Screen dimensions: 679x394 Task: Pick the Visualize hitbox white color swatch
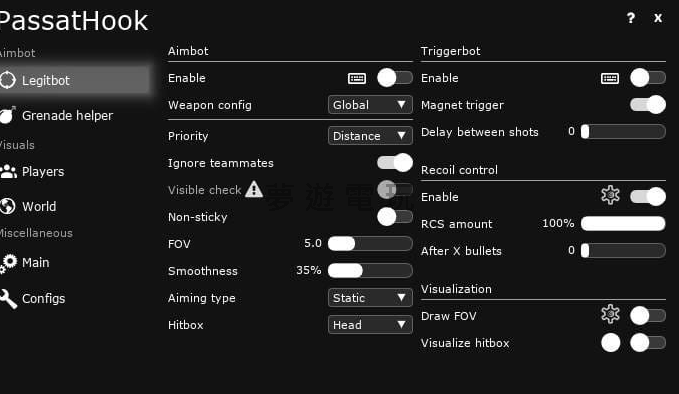pyautogui.click(x=611, y=342)
